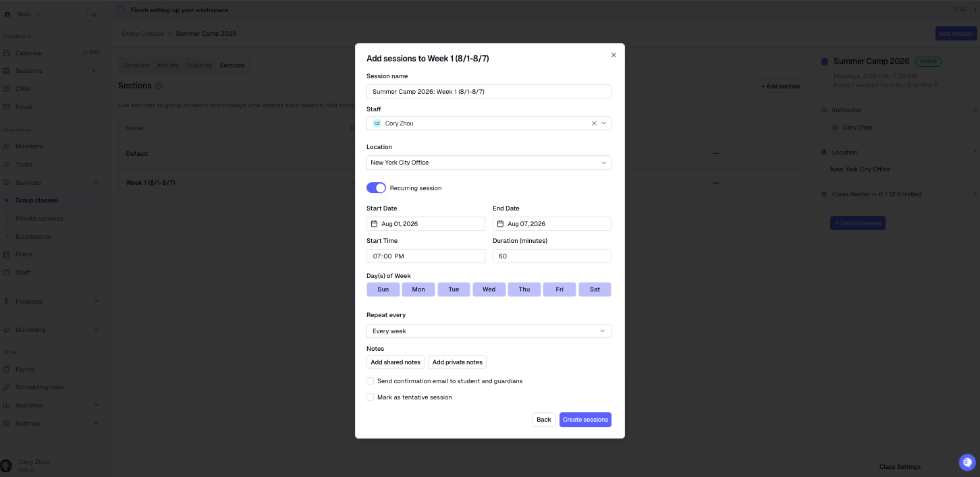This screenshot has width=980, height=477.
Task: Click Enroll member button
Action: 857,223
